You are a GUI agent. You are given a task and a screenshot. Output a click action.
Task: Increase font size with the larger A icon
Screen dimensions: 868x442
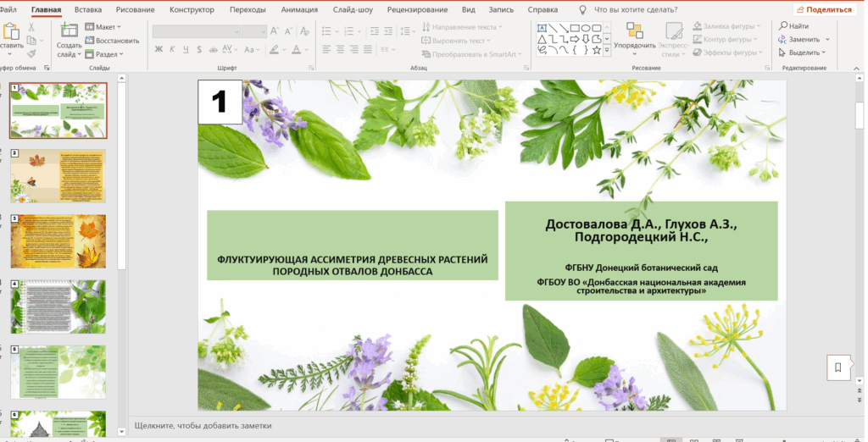275,31
